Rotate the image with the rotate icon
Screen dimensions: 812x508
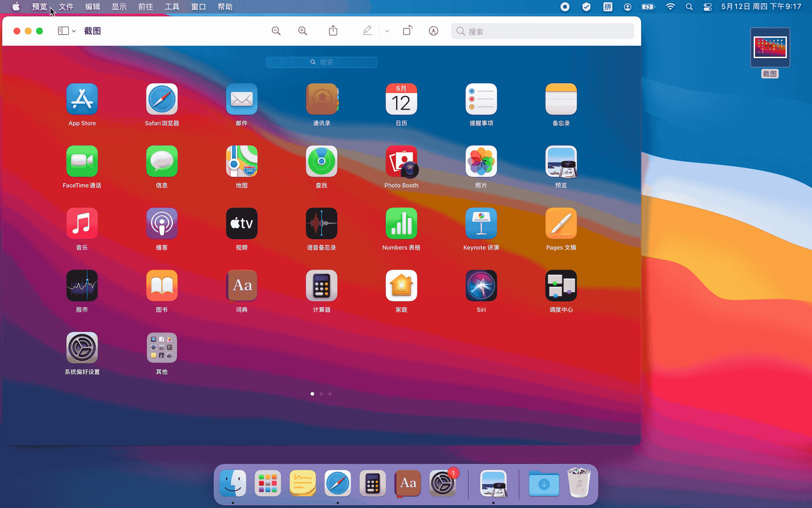tap(407, 30)
